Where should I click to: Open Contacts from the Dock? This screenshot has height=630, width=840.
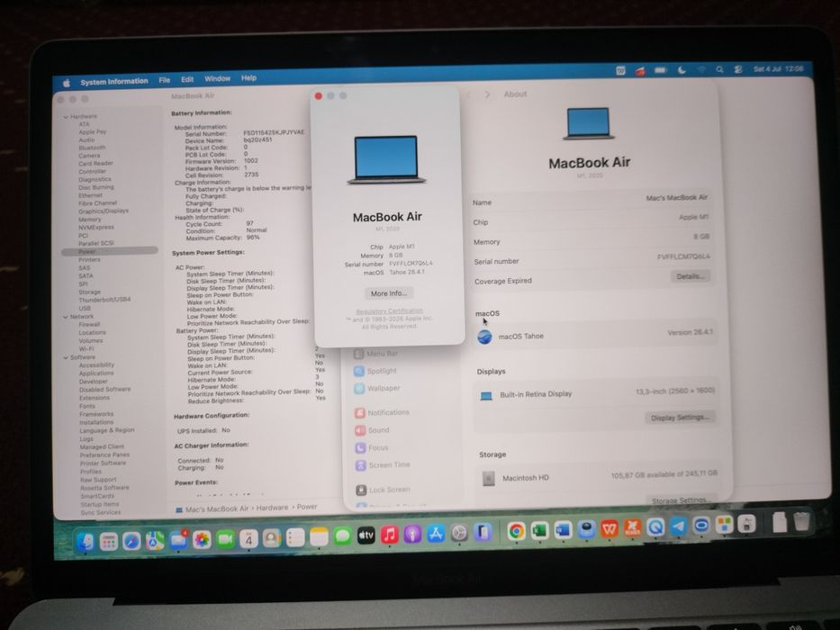click(x=272, y=538)
